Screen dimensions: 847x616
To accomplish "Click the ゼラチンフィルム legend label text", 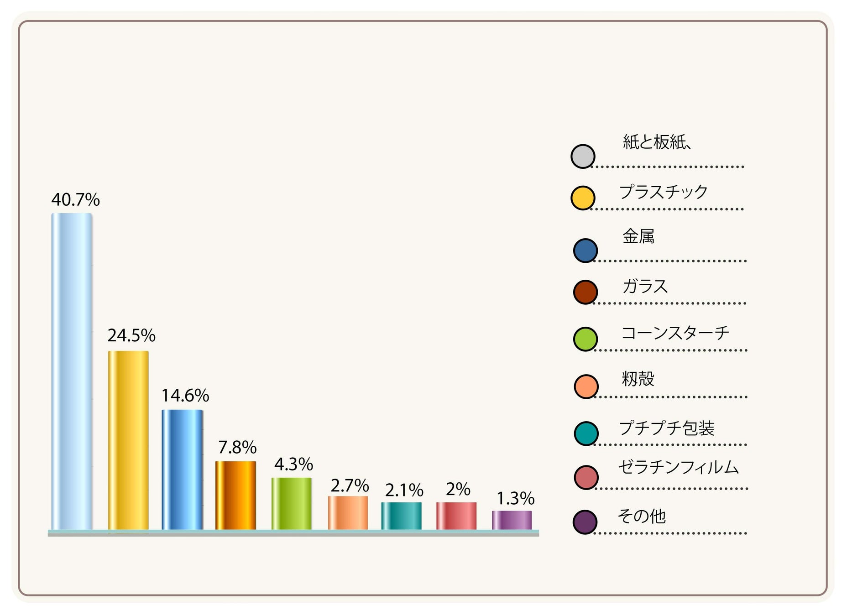I will 678,467.
